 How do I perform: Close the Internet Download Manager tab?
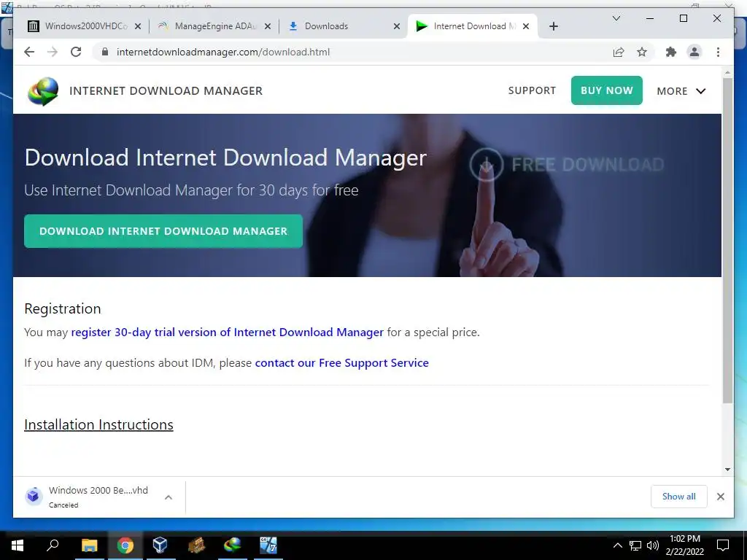coord(526,26)
